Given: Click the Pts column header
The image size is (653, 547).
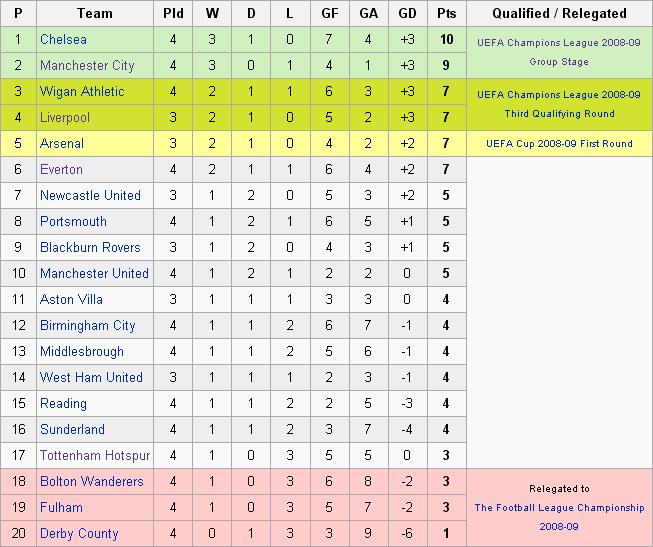Looking at the screenshot, I should pos(446,13).
